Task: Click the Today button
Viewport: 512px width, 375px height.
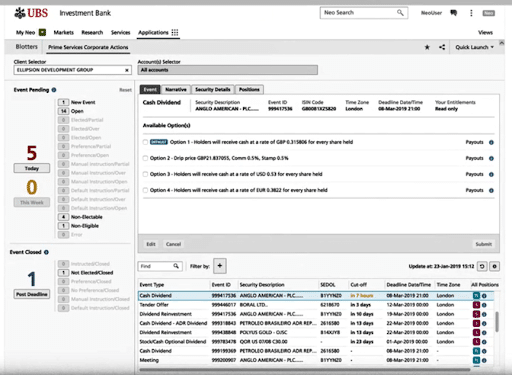Action: (32, 168)
